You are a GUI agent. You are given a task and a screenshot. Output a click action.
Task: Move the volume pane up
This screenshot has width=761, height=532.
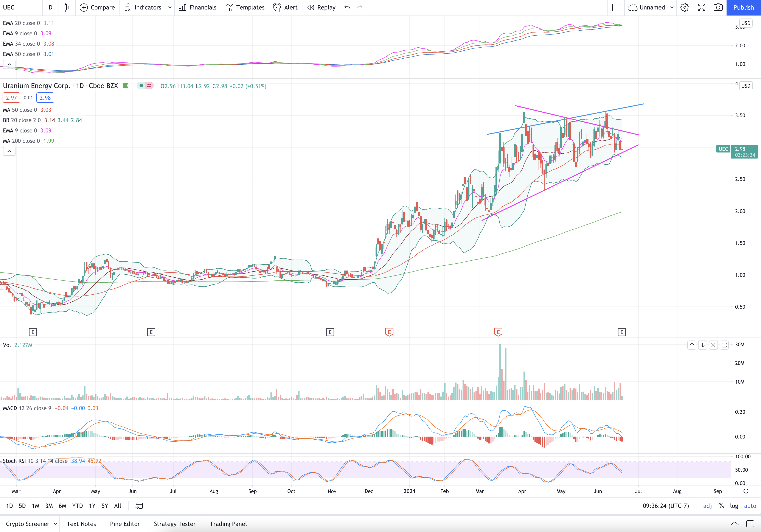(x=692, y=345)
